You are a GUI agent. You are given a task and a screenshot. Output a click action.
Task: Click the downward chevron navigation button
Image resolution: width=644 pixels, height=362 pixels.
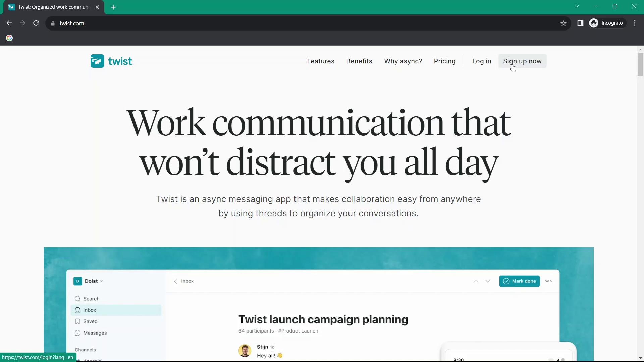(488, 281)
